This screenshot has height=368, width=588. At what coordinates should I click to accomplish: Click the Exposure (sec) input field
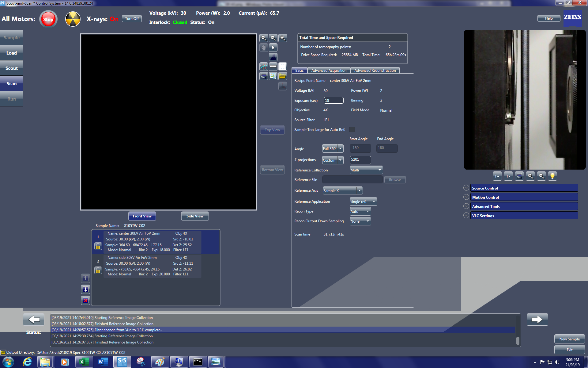point(333,100)
